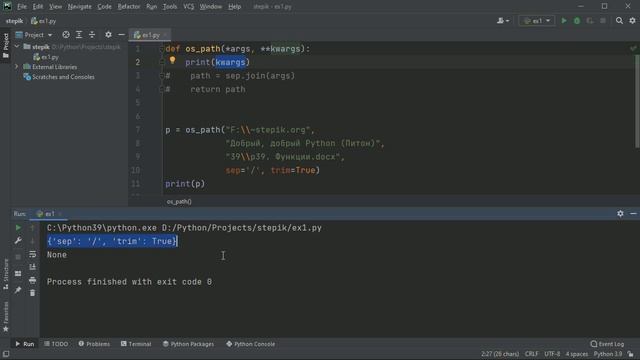
Task: Open run configuration wrench icon
Action: (x=18, y=241)
